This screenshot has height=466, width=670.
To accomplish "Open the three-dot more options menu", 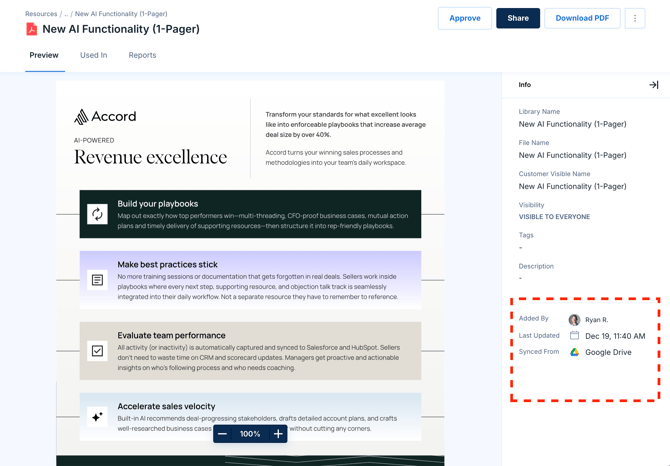I will click(x=634, y=18).
